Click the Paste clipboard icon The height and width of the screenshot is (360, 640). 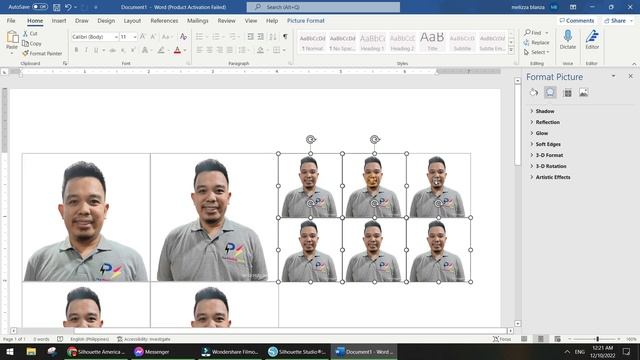(x=12, y=37)
